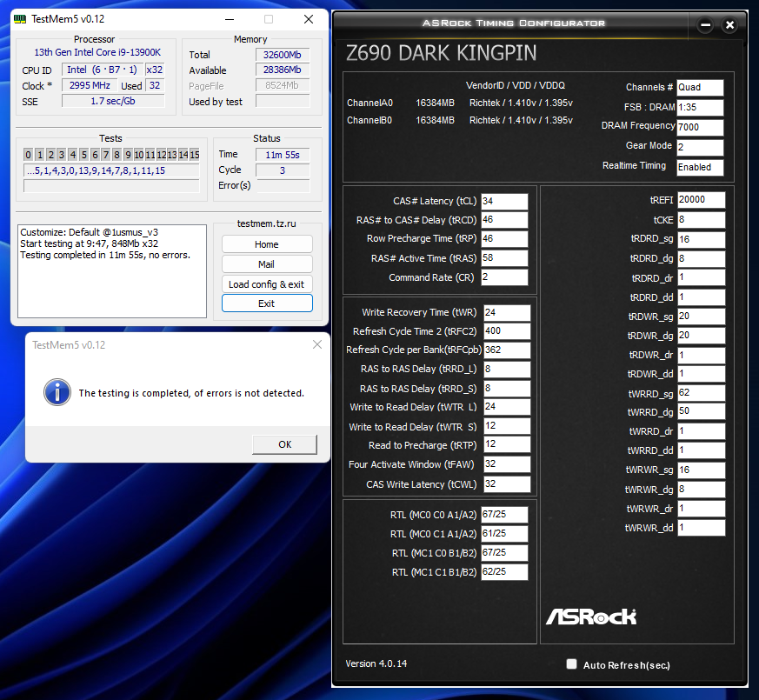Enable the Auto Refresh(sec) checkbox
The height and width of the screenshot is (700, 759).
[x=572, y=664]
